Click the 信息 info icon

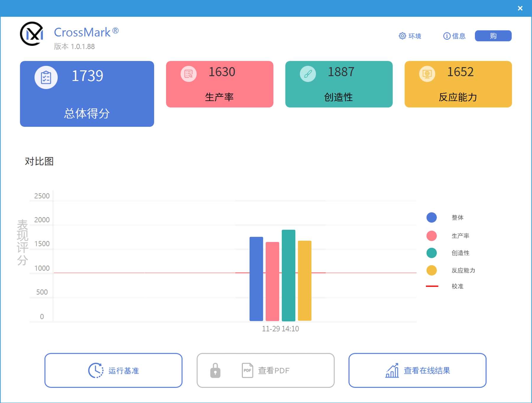[446, 36]
